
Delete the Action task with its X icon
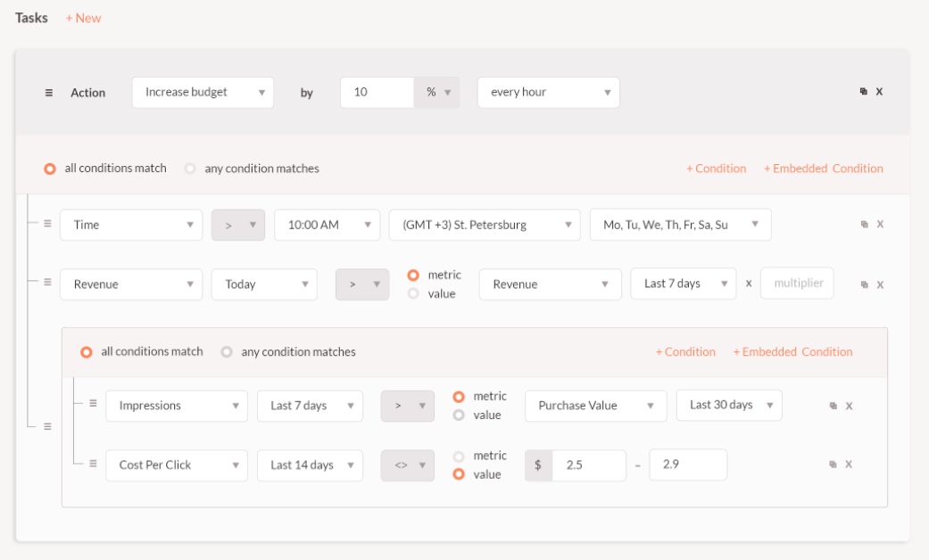(879, 92)
